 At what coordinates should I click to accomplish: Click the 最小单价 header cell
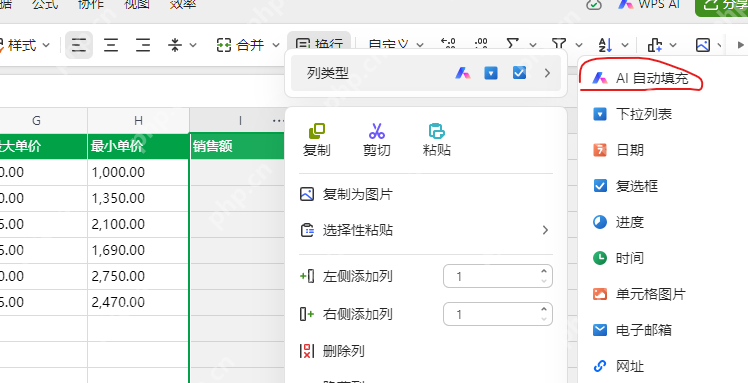coord(138,146)
